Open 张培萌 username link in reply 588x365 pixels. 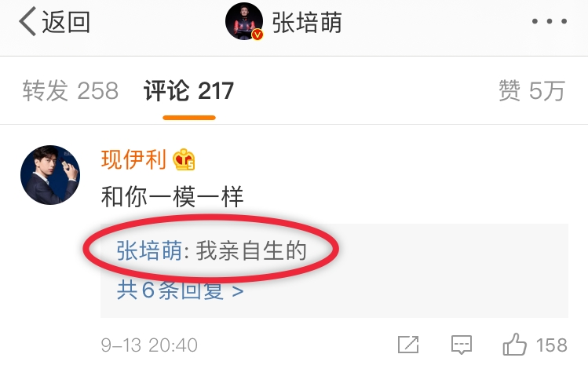(x=149, y=250)
